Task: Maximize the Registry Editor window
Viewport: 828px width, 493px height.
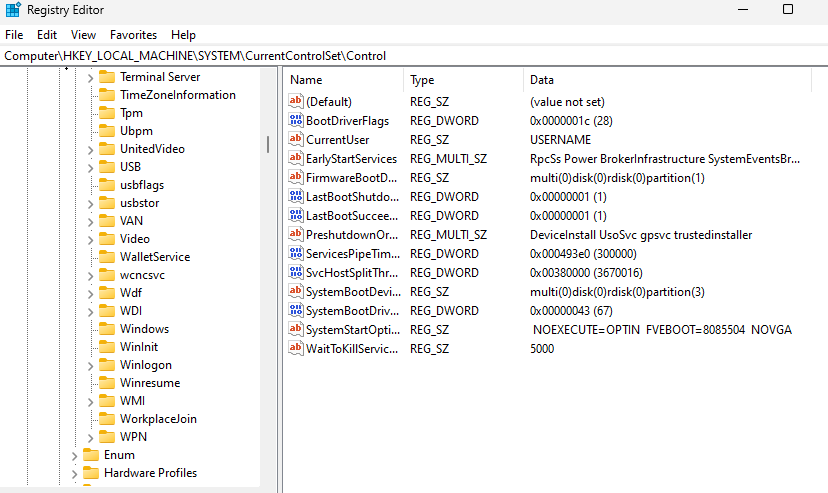Action: (787, 10)
